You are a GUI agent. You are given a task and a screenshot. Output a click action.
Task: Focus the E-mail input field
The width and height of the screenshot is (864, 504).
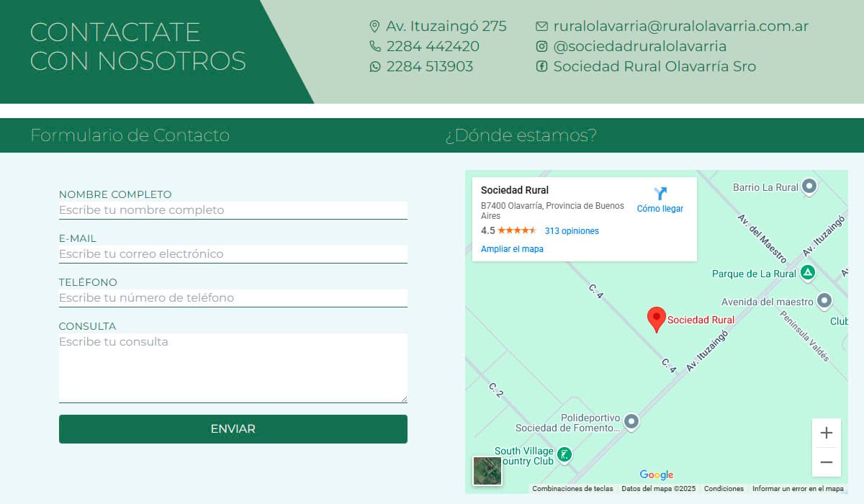point(233,254)
